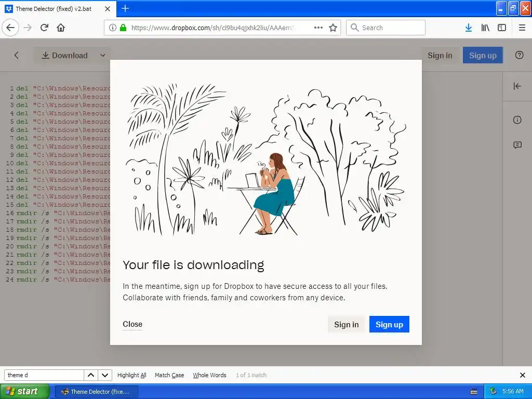This screenshot has height=399, width=532.
Task: Click the green padlock security icon
Action: point(123,28)
